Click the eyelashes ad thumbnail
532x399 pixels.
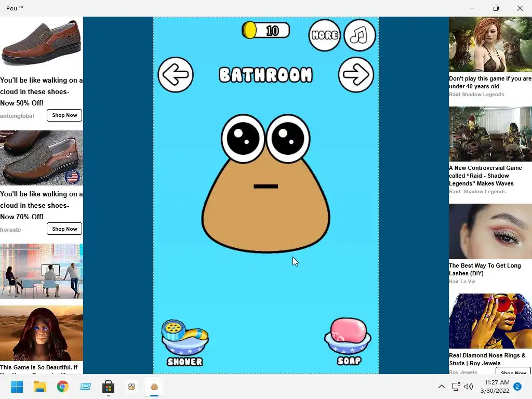pos(490,232)
